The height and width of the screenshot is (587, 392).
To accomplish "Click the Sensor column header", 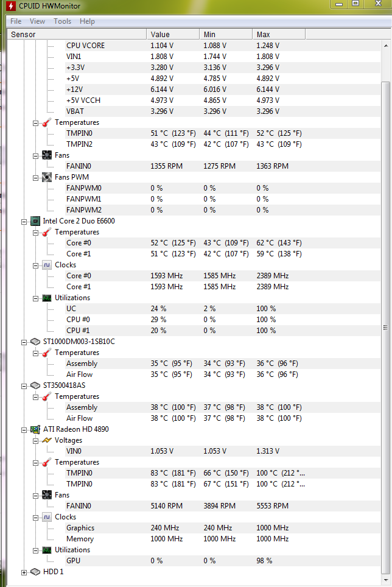I will pos(77,35).
